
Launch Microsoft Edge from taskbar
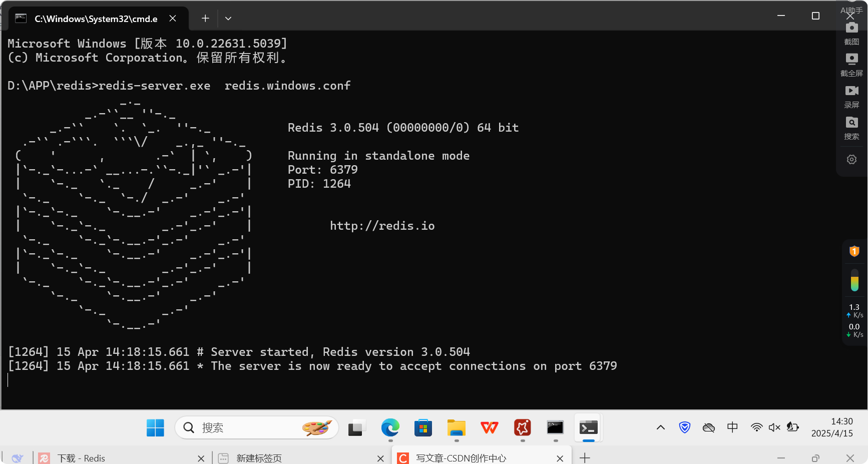[390, 428]
